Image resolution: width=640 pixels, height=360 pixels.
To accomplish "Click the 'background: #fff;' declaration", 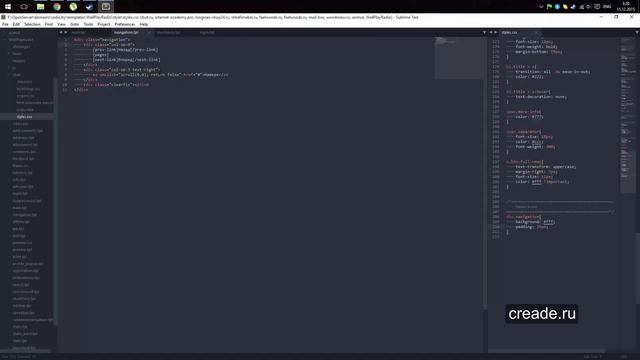I will click(x=535, y=222).
